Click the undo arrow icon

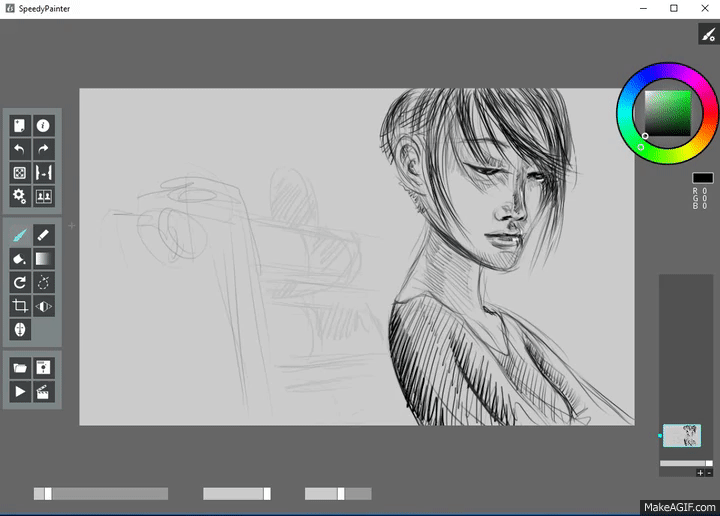click(20, 149)
